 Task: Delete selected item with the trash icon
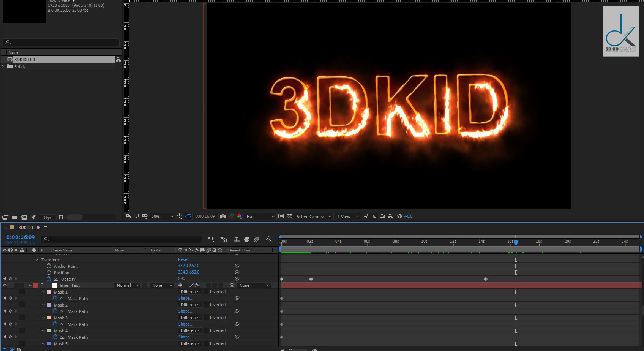pyautogui.click(x=61, y=217)
